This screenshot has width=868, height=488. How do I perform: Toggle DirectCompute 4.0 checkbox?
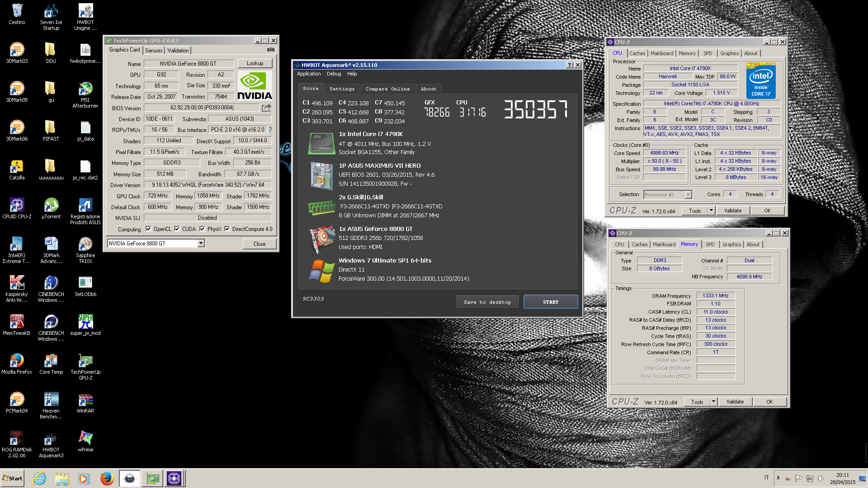click(x=227, y=229)
